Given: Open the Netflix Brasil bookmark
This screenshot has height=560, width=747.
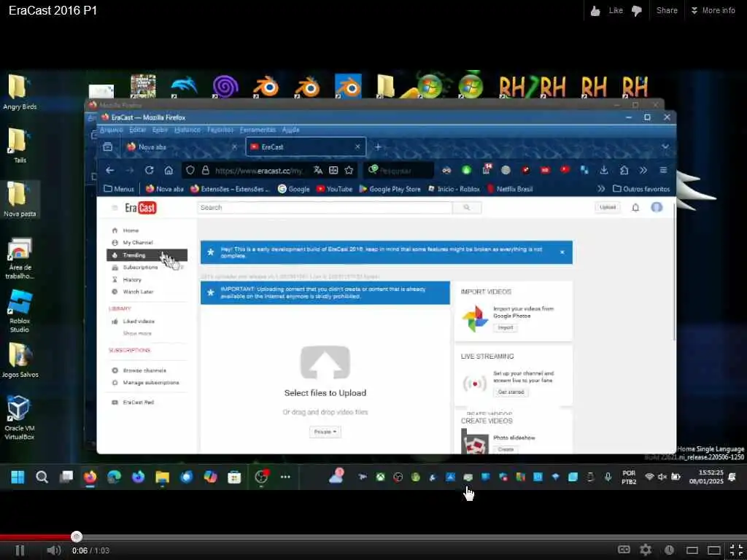Looking at the screenshot, I should [510, 189].
